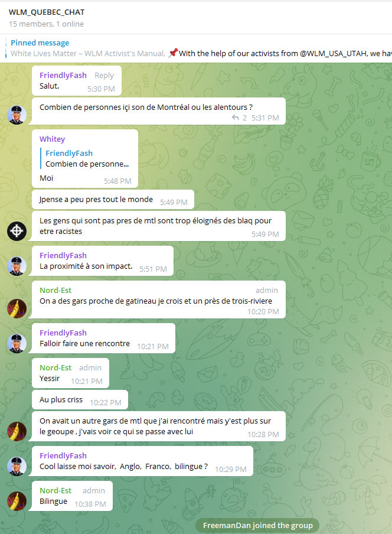Open FriendlyFash avatar beside Montréal question
392x534 pixels.
click(17, 115)
